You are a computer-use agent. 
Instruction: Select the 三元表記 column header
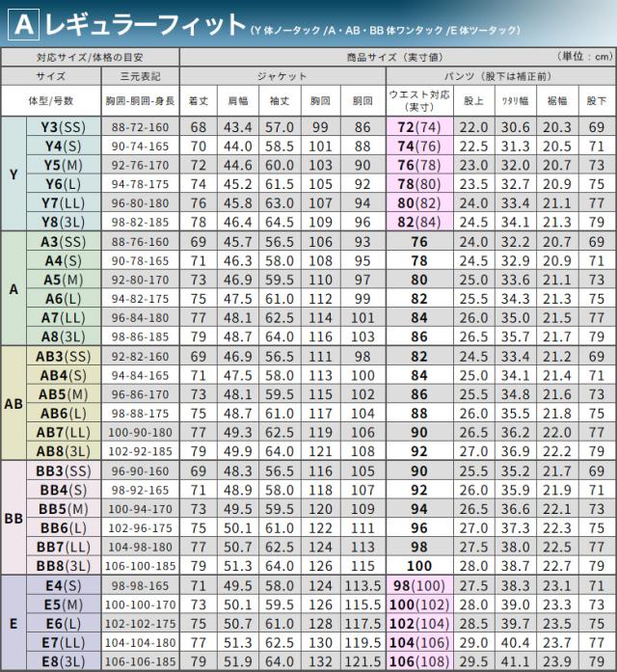[x=140, y=76]
